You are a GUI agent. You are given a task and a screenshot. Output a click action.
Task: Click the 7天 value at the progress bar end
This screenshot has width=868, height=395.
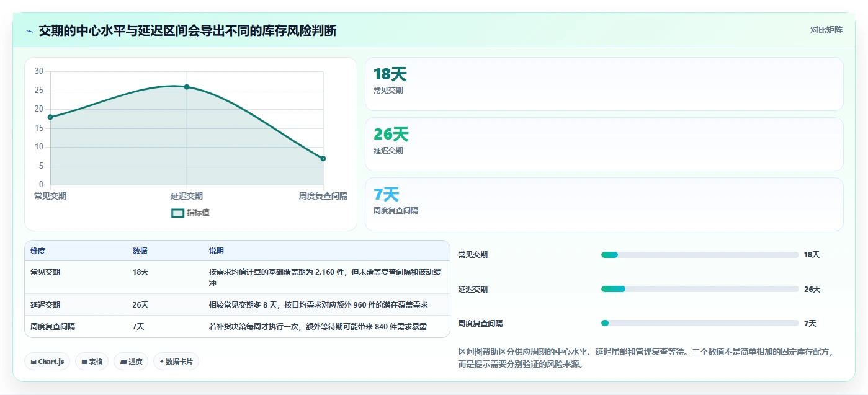[810, 323]
